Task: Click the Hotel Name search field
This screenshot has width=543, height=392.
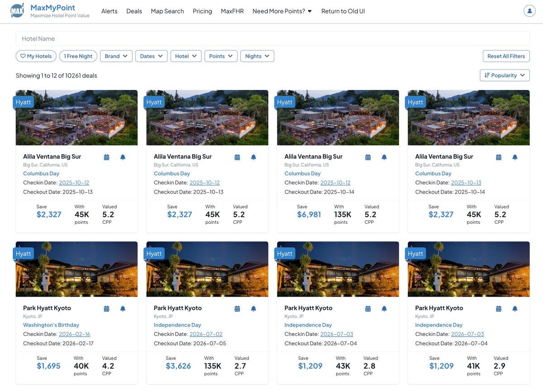Action: coord(272,38)
